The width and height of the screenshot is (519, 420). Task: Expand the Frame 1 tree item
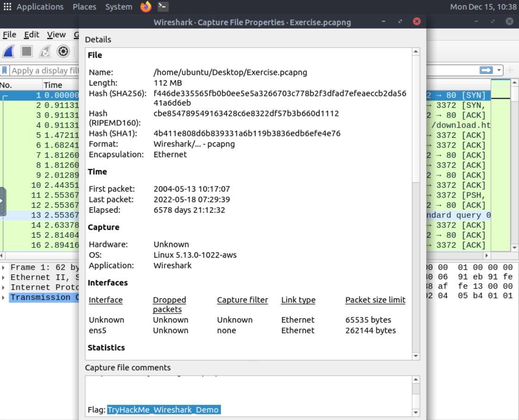[4, 267]
